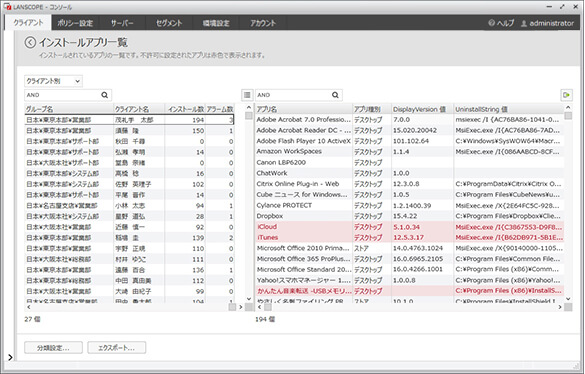Click the user icon beside administrator

[x=524, y=24]
